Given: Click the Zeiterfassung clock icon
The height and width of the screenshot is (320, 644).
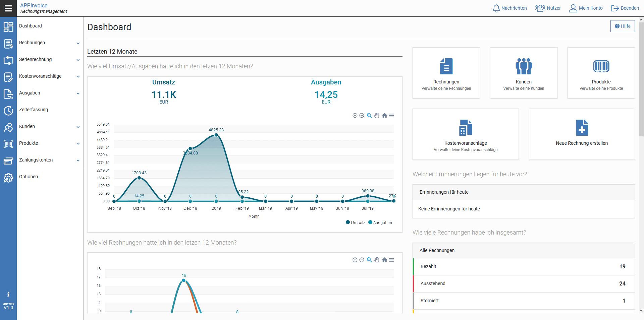Looking at the screenshot, I should point(8,111).
